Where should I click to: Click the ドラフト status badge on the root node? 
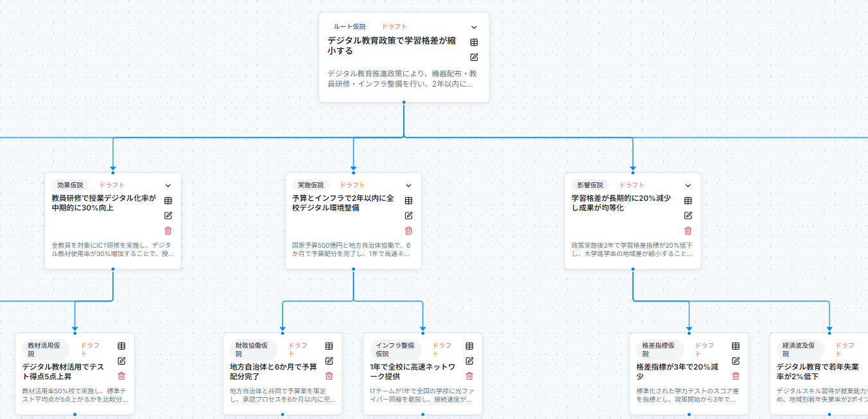point(394,27)
